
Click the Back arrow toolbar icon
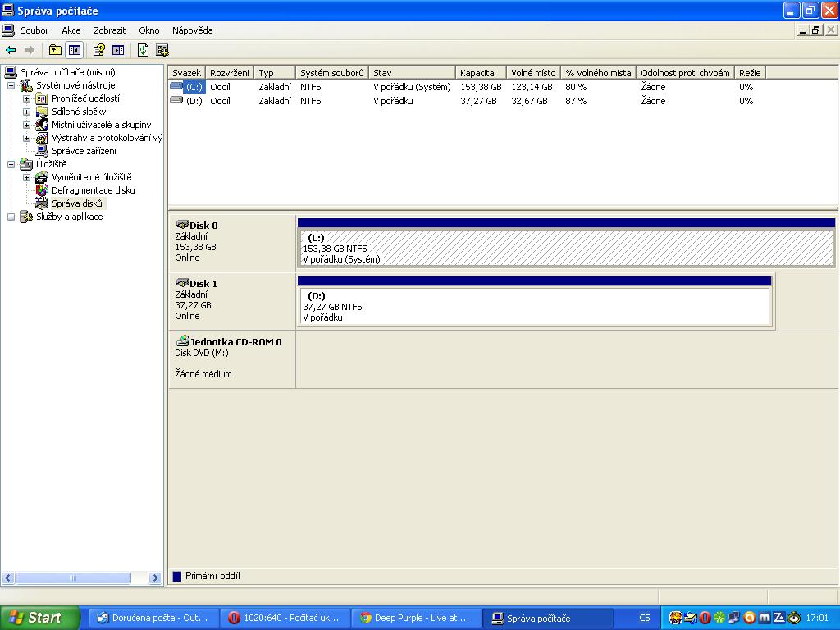[x=11, y=50]
